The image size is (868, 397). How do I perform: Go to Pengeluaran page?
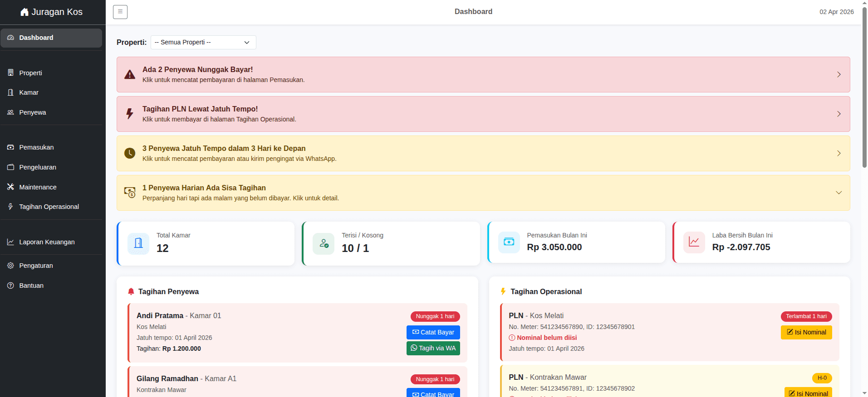click(x=51, y=167)
